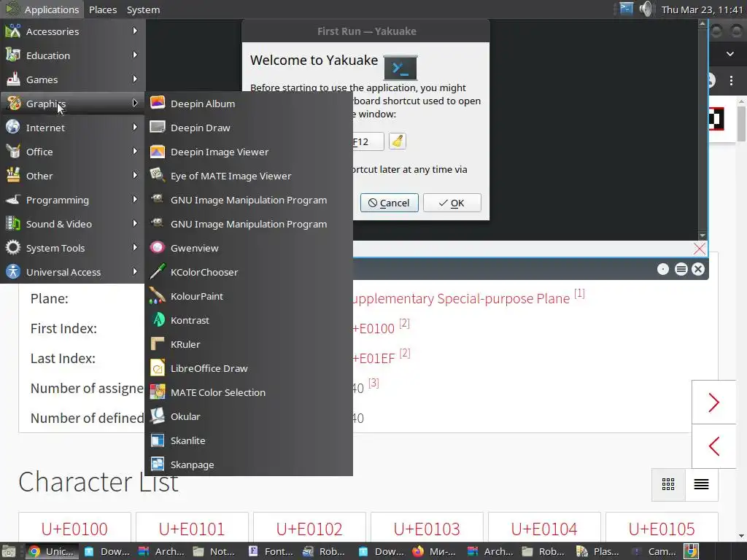The width and height of the screenshot is (747, 560).
Task: Expand the Programming submenu
Action: 72,200
